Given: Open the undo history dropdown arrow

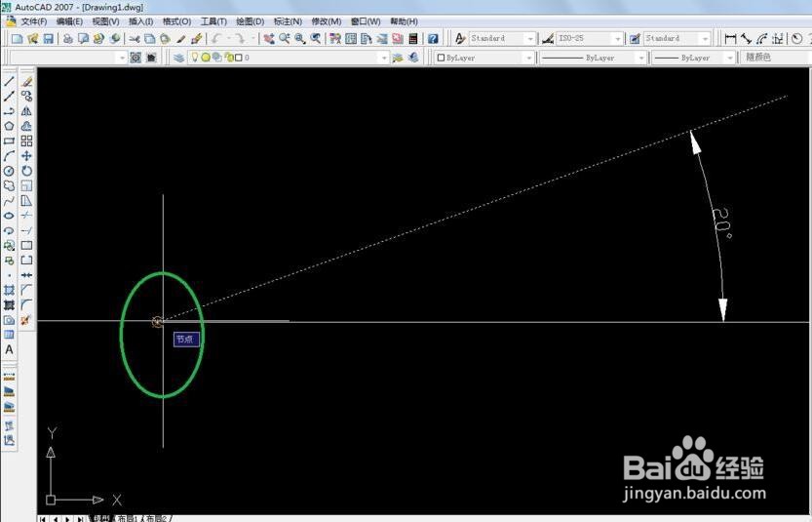Looking at the screenshot, I should (x=228, y=39).
